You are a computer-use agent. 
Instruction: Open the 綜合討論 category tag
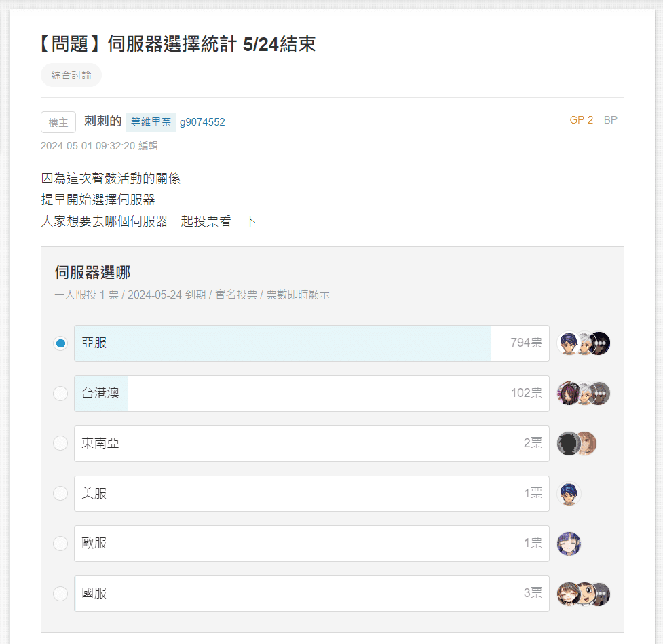[x=71, y=75]
